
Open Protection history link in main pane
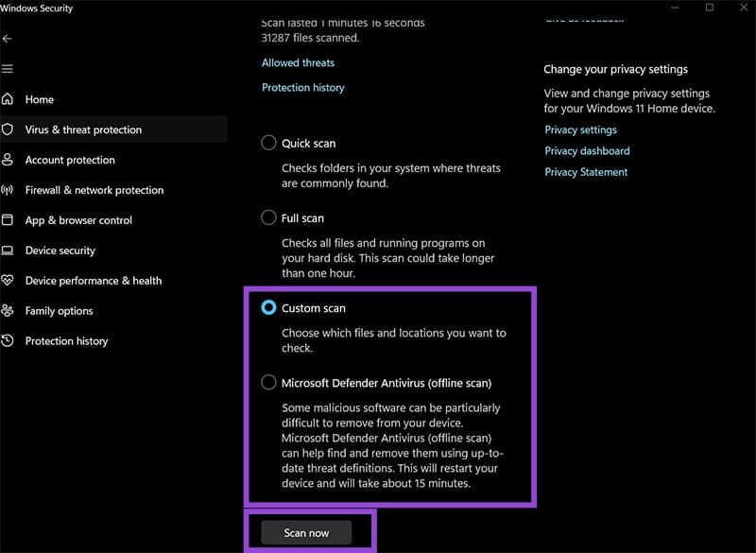(x=302, y=88)
